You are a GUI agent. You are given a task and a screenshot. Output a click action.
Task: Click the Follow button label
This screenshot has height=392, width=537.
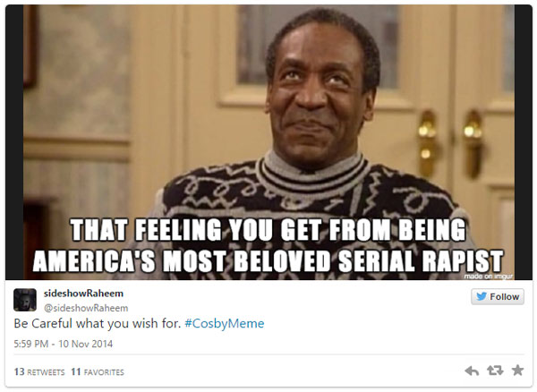504,297
